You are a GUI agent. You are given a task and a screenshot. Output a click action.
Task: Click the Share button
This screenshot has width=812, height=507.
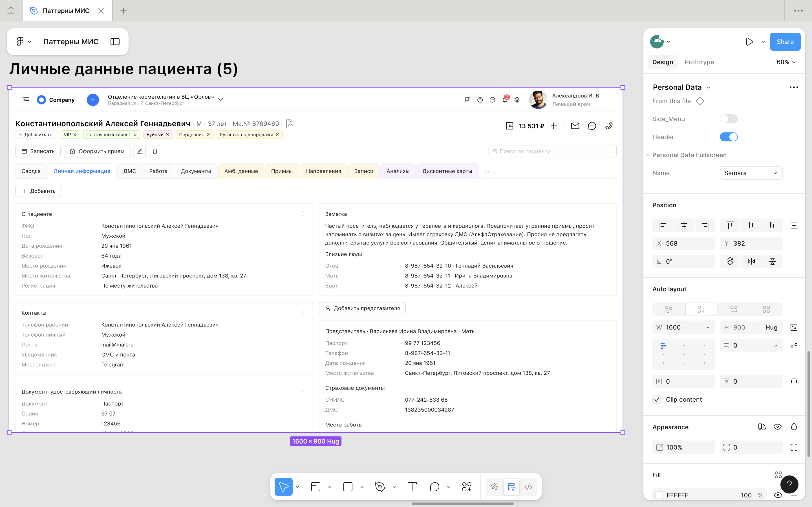pos(785,42)
